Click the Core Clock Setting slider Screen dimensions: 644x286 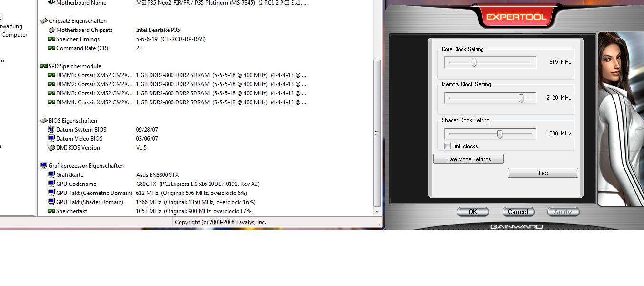click(x=490, y=62)
